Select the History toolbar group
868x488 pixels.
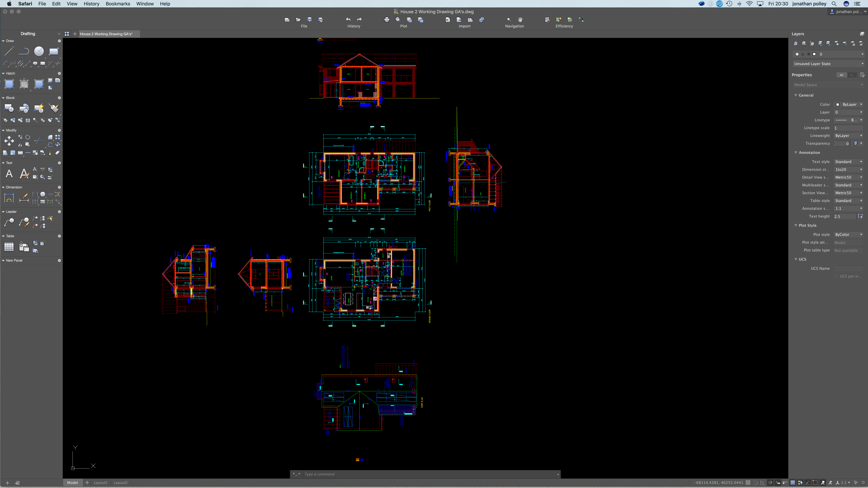353,22
